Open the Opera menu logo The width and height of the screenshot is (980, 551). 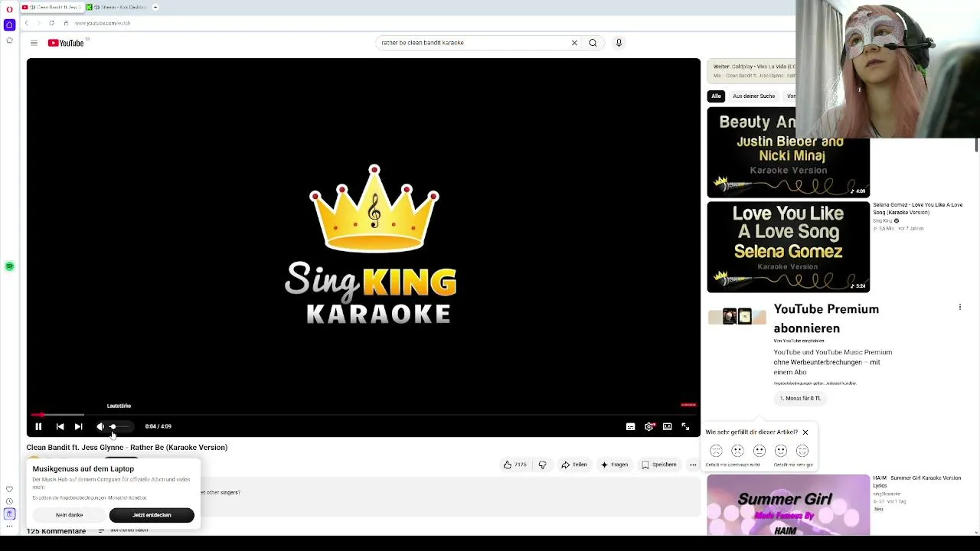(9, 9)
